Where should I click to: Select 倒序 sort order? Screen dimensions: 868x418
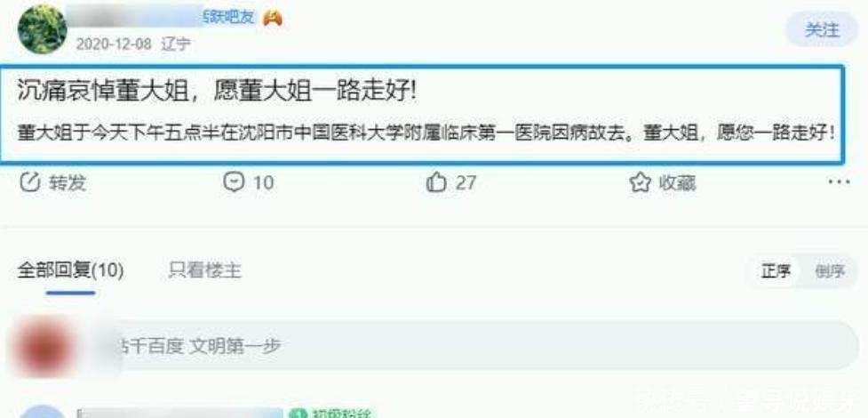point(830,271)
